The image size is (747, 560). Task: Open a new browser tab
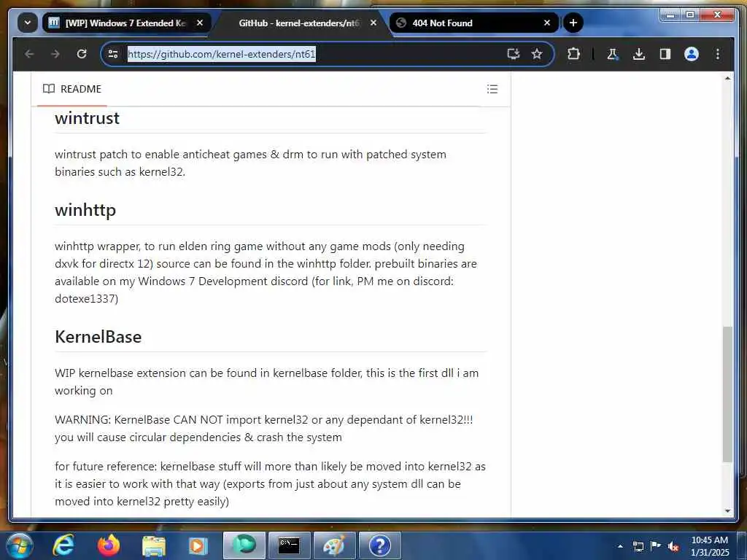573,23
